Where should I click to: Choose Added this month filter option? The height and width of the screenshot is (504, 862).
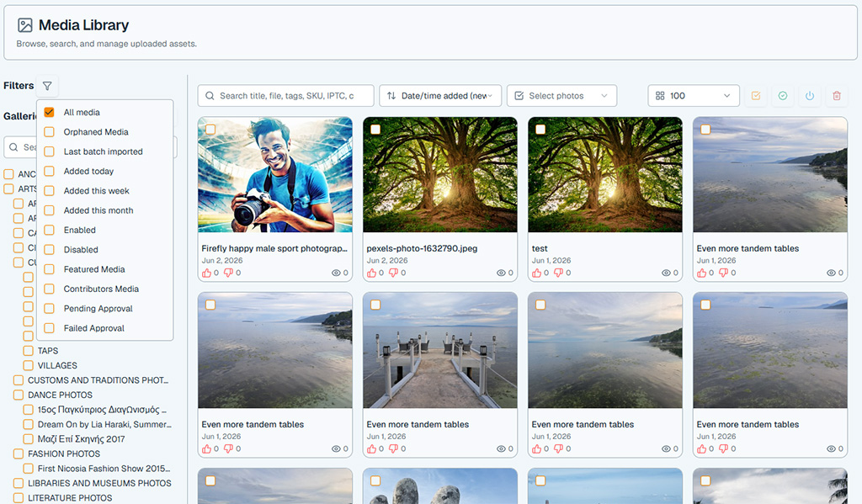(98, 210)
